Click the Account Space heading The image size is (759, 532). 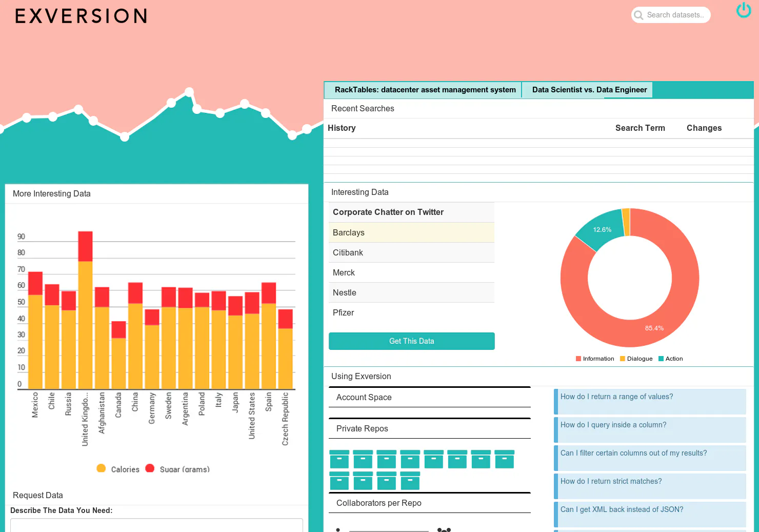pos(364,398)
